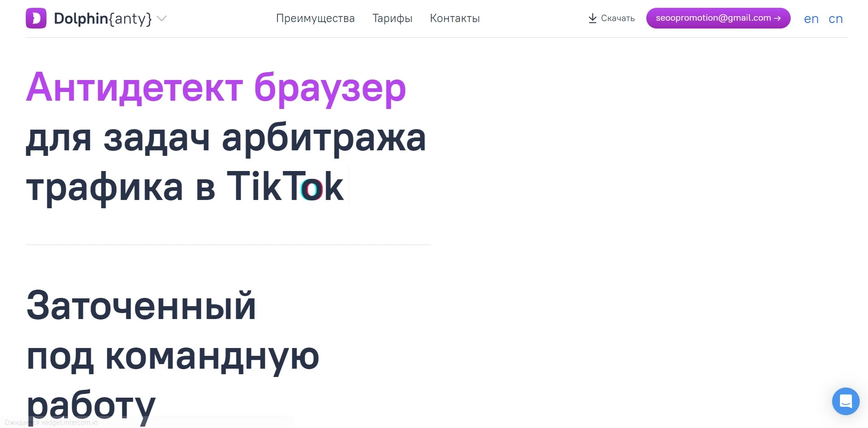Click the Dolphin purple logo icon
Screen dimensions: 868x428
36,18
